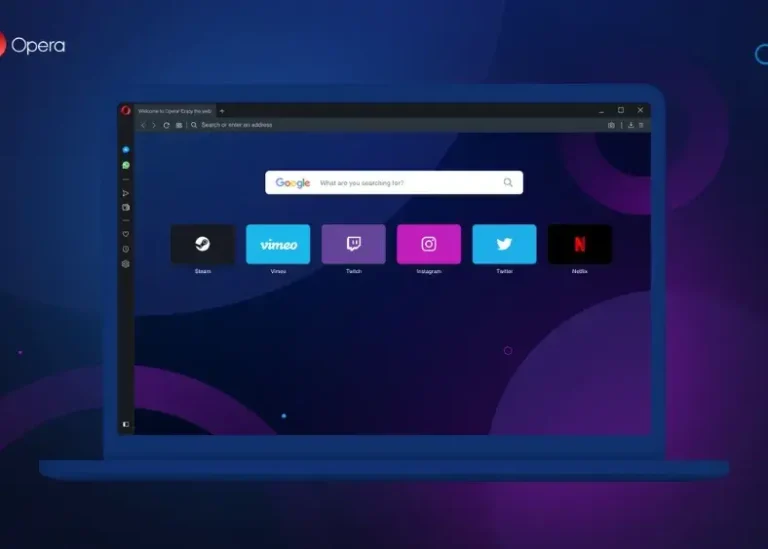Image resolution: width=768 pixels, height=549 pixels.
Task: Click the Google search box
Action: [x=394, y=183]
